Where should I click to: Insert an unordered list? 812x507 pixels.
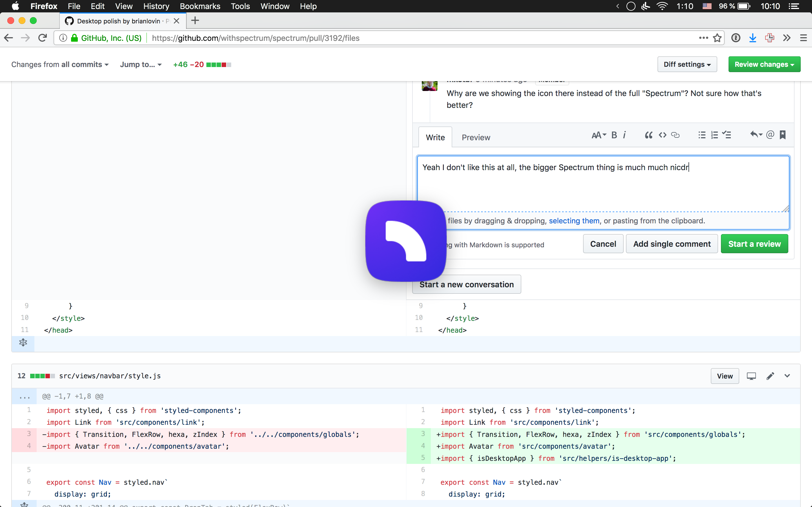coord(701,135)
